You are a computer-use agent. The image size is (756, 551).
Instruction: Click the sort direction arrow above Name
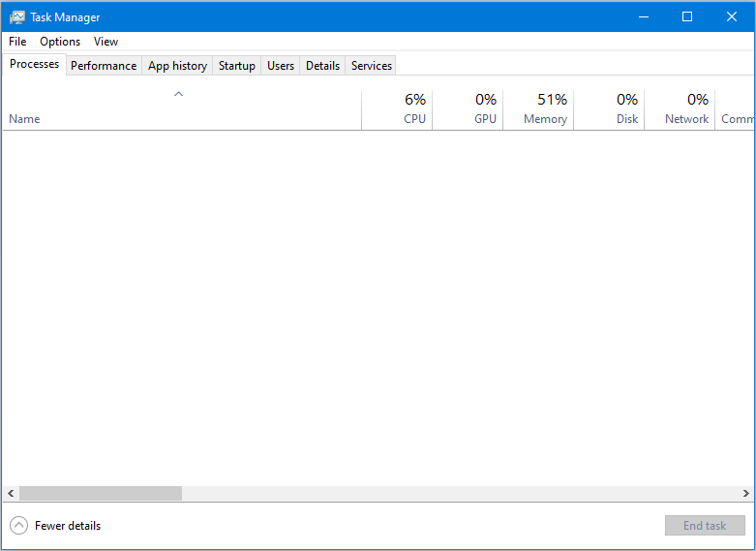pyautogui.click(x=178, y=94)
